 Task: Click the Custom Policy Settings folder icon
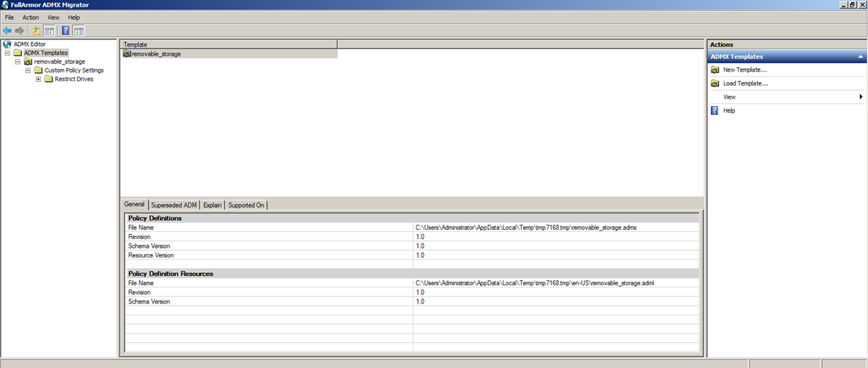[x=38, y=70]
